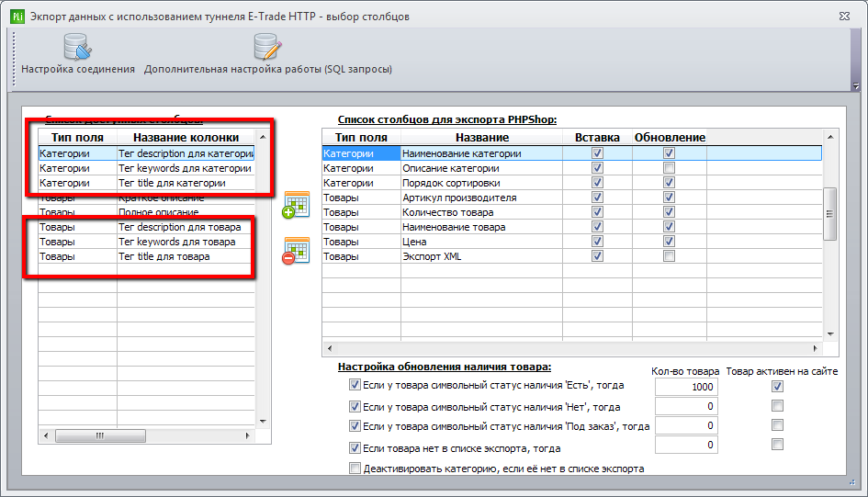Image resolution: width=868 pixels, height=497 pixels.
Task: Open additional SQL queries settings icon
Action: click(268, 47)
